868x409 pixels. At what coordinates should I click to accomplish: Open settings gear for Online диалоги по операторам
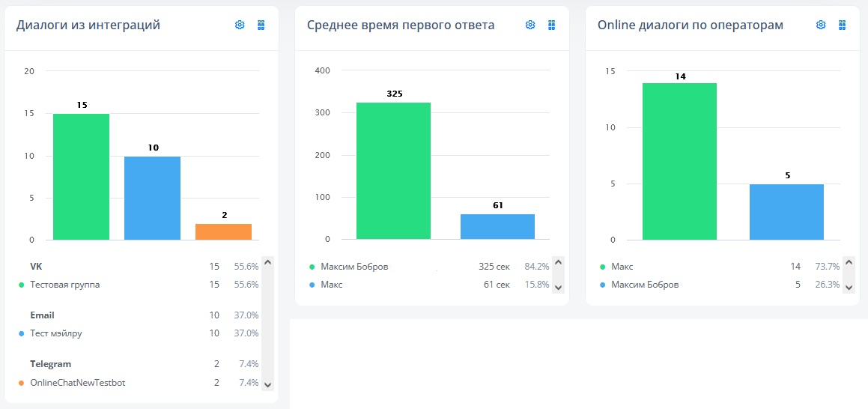point(821,25)
